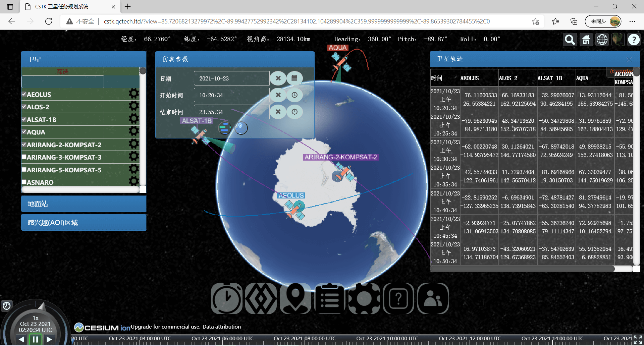
Task: Pause the Cesium animation
Action: 35,339
